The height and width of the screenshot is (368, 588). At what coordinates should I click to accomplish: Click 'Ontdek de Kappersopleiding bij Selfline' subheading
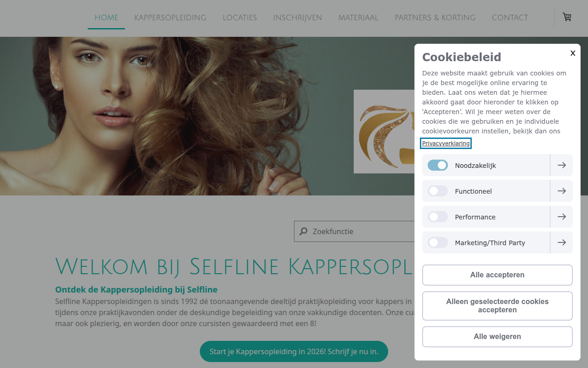pyautogui.click(x=136, y=290)
